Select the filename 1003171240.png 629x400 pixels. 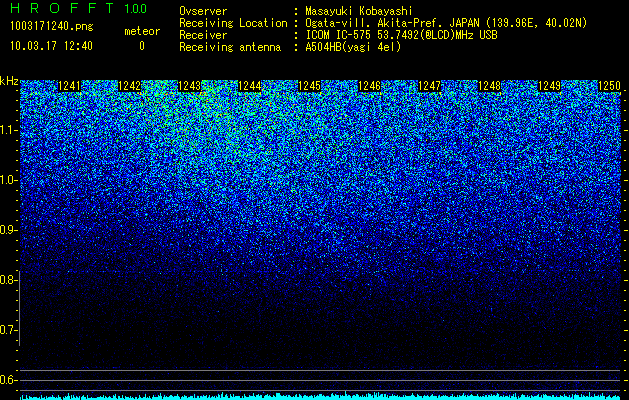[52, 27]
